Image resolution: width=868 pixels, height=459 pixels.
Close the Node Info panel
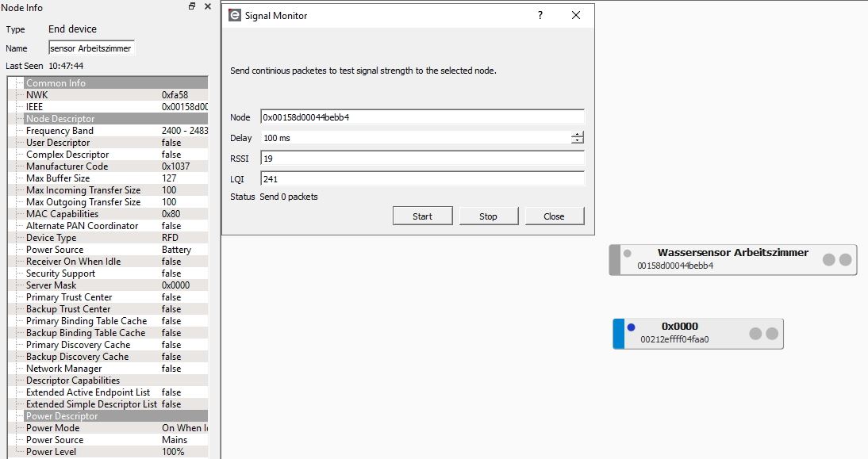(x=207, y=6)
